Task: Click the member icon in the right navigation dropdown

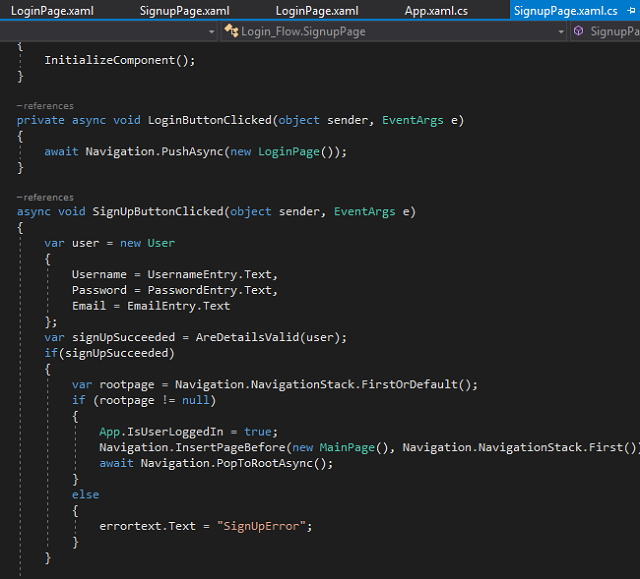Action: (x=578, y=32)
